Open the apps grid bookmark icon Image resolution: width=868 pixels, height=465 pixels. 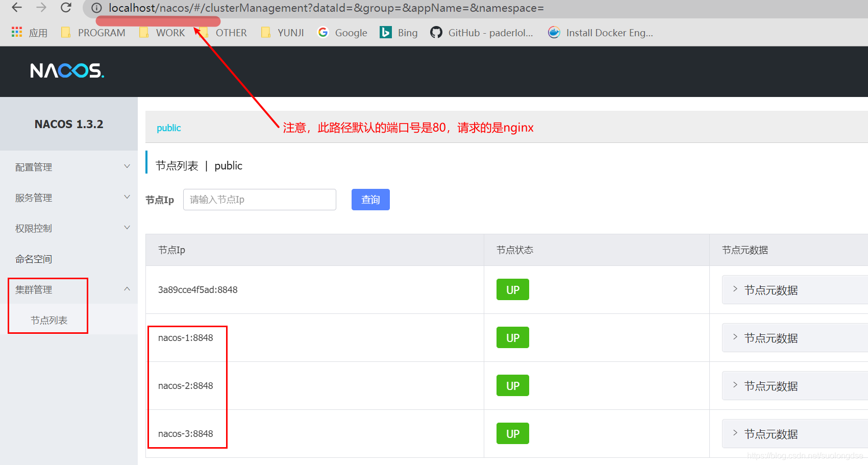click(17, 32)
